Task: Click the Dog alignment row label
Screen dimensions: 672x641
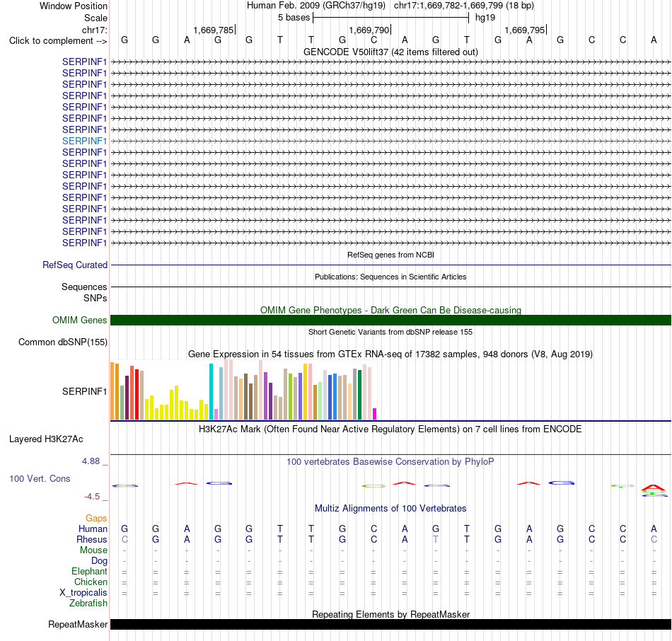Action: pyautogui.click(x=99, y=561)
